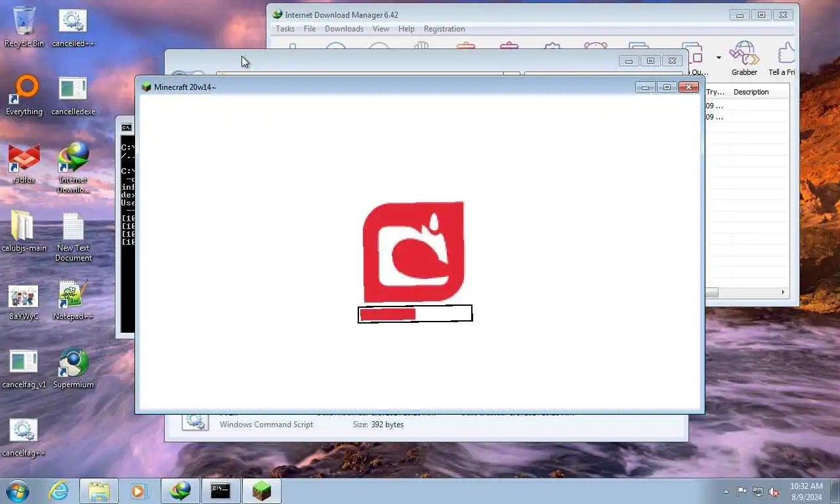The image size is (840, 504).
Task: Open the File menu in Internet Download Manager
Action: pos(310,29)
